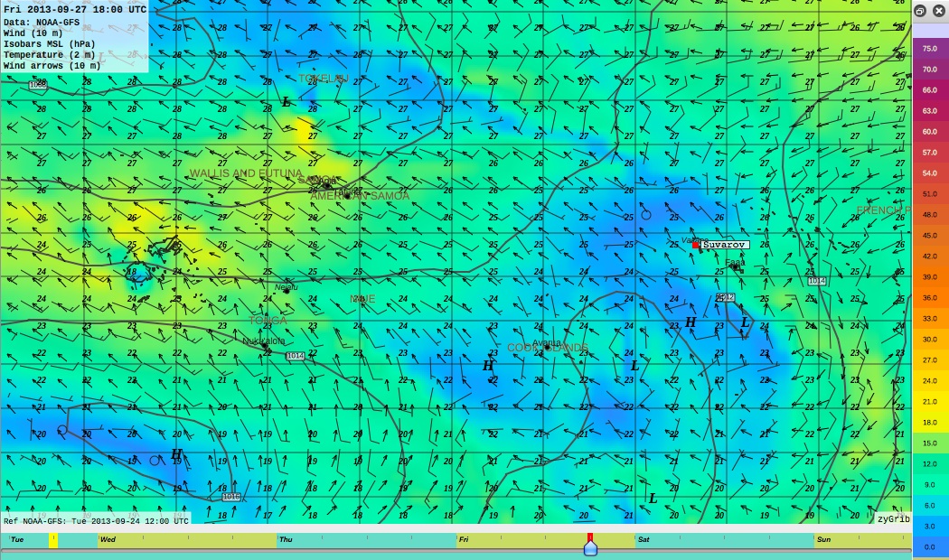Screen dimensions: 949x560
Task: Click the Faaa city marker dot
Action: click(x=736, y=267)
